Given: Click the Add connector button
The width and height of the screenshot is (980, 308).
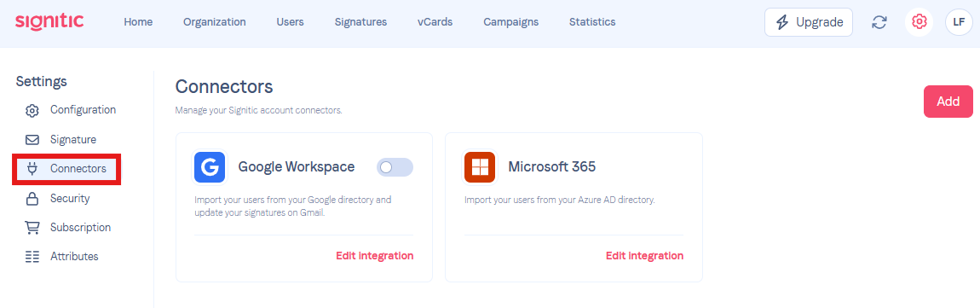Looking at the screenshot, I should coord(948,102).
